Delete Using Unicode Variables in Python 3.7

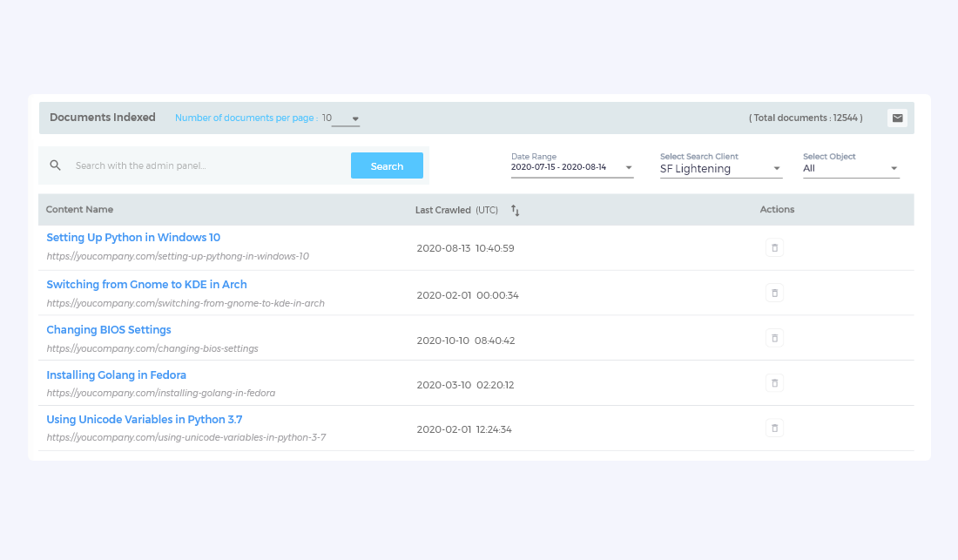coord(774,428)
